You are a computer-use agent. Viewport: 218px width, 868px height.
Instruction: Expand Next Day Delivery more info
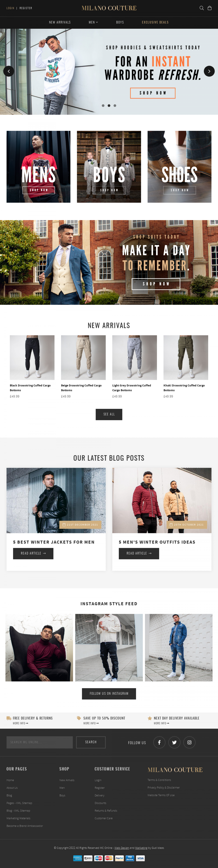pos(161,723)
